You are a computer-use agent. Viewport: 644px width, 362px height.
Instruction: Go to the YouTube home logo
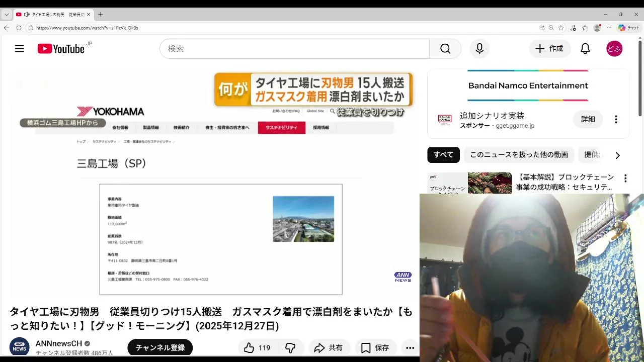pos(61,49)
